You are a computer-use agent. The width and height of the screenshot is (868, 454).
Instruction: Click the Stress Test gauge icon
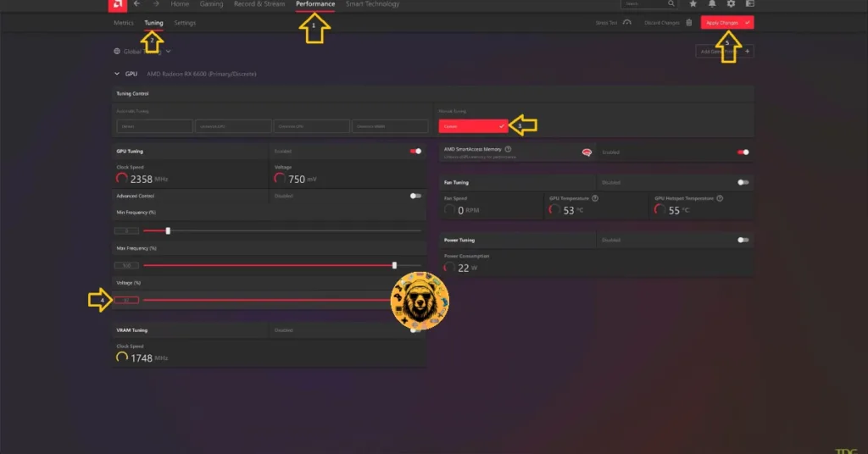click(626, 23)
